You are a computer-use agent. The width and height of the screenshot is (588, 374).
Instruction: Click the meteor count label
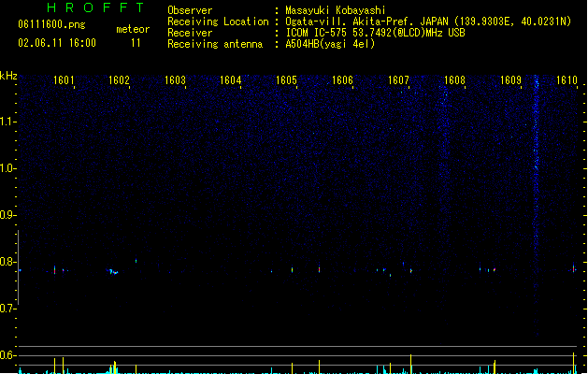click(x=133, y=29)
